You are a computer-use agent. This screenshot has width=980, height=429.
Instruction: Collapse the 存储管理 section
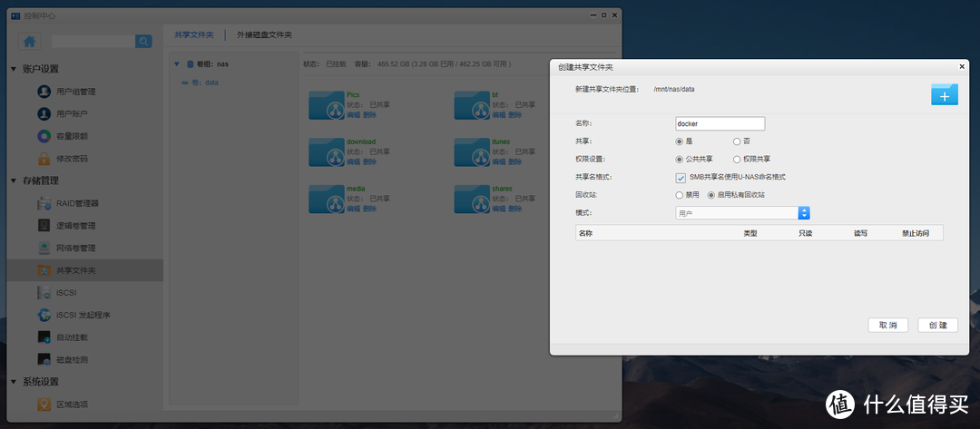[14, 180]
